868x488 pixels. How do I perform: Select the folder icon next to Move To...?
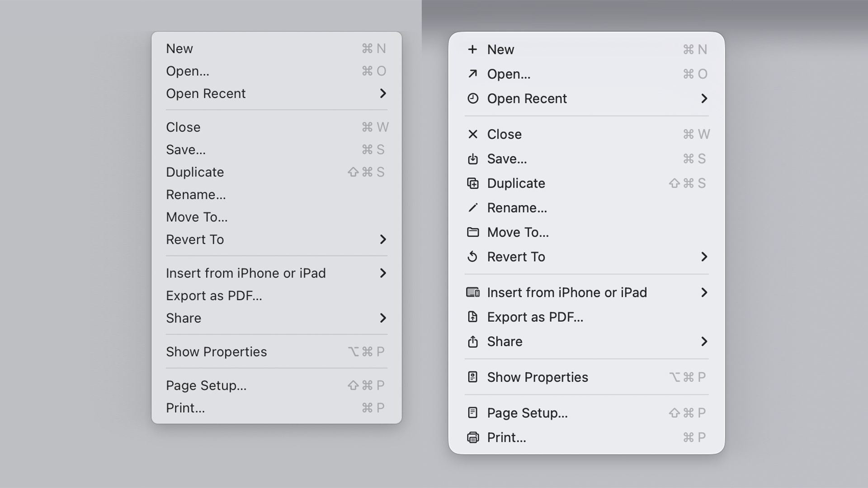[473, 232]
